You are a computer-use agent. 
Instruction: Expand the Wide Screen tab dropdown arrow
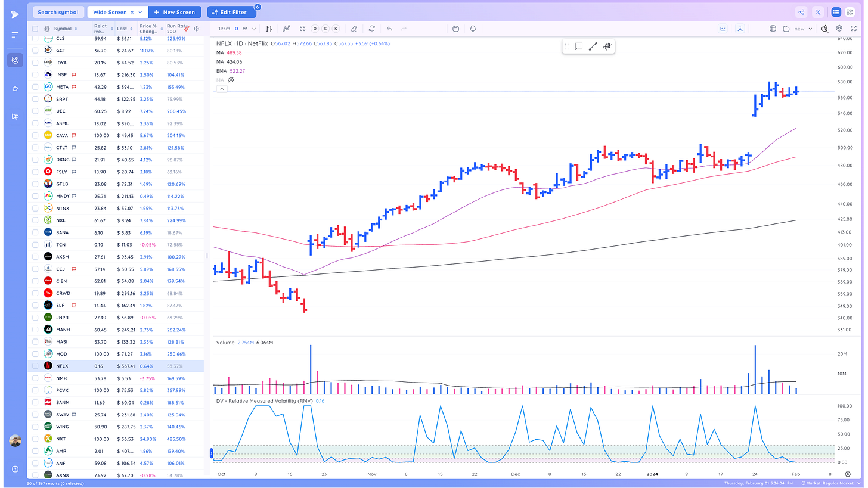140,12
